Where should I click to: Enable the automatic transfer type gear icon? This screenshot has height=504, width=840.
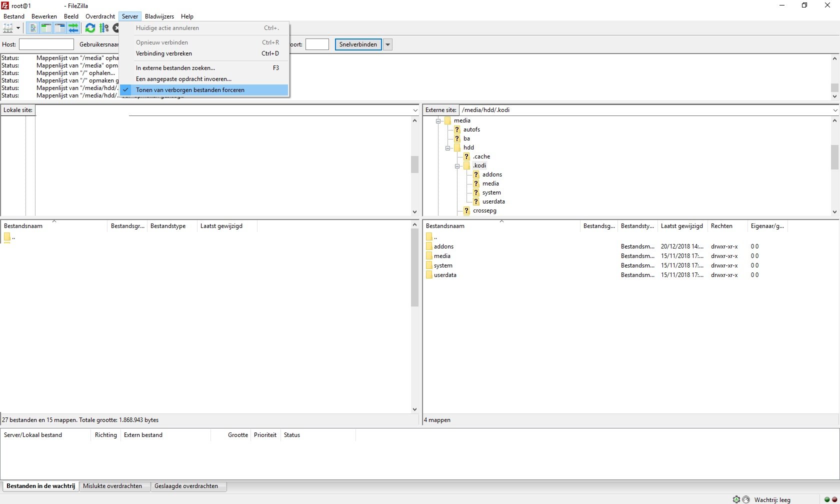click(x=736, y=498)
